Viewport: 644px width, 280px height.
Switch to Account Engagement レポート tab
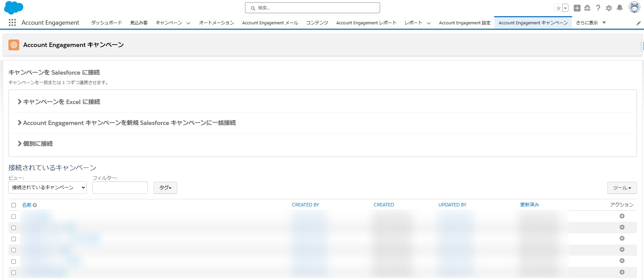tap(366, 23)
